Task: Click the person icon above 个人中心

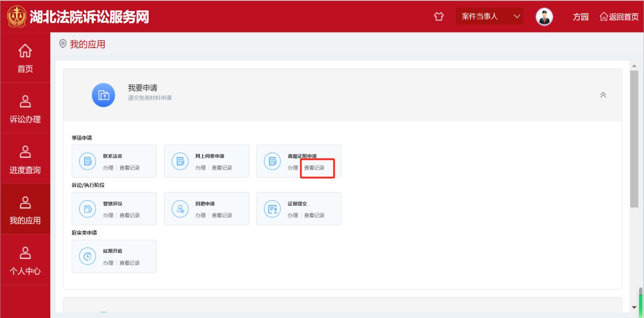Action: (25, 252)
